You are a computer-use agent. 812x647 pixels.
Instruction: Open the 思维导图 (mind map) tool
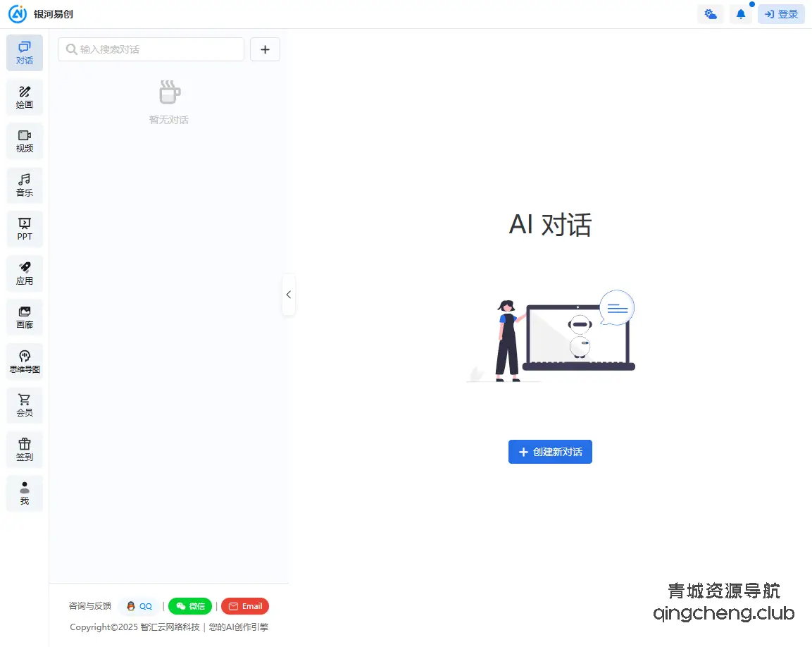(24, 361)
